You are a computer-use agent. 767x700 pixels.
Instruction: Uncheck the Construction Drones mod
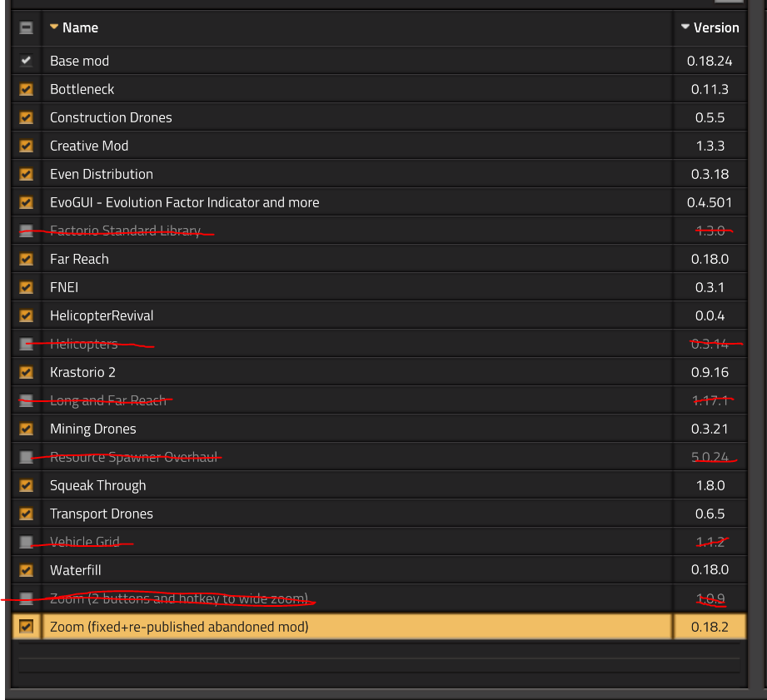tap(27, 118)
